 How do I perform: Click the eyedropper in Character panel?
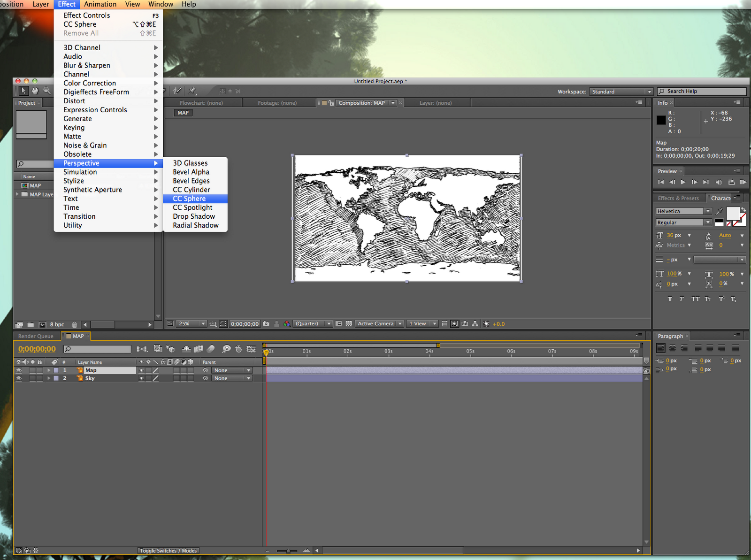[720, 211]
